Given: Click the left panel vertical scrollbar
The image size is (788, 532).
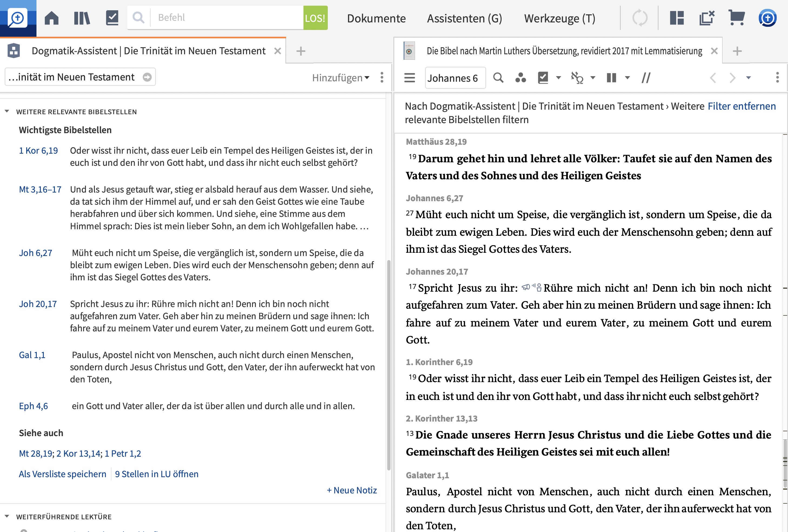Looking at the screenshot, I should pos(389,365).
